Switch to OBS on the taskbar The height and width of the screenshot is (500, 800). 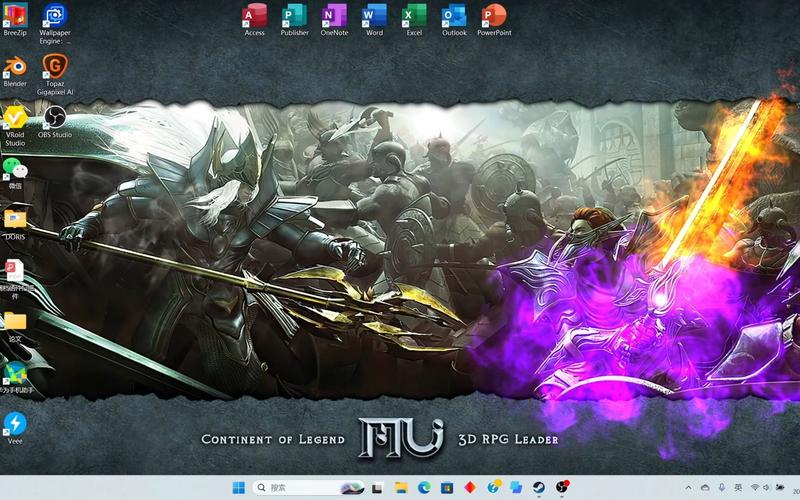[562, 487]
